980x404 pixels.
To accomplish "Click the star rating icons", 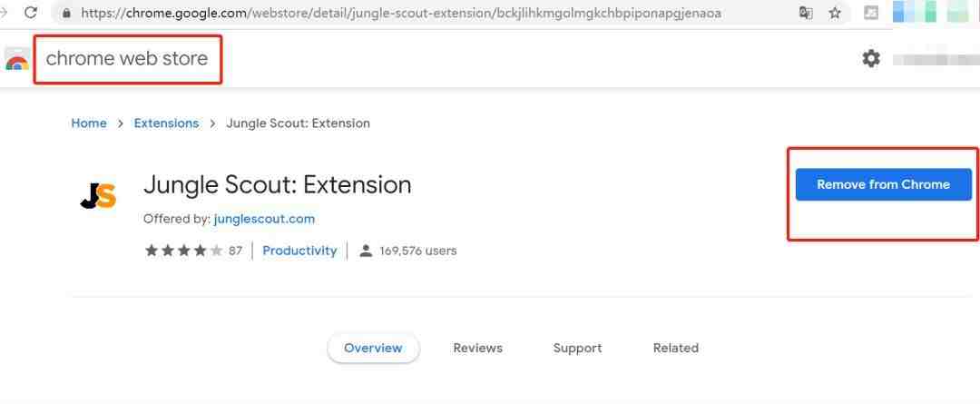I will (x=183, y=251).
